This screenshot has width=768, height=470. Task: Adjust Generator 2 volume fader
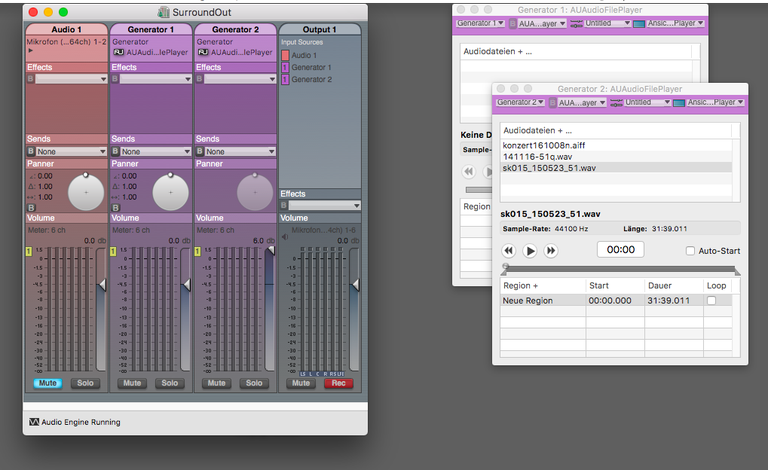pyautogui.click(x=270, y=250)
